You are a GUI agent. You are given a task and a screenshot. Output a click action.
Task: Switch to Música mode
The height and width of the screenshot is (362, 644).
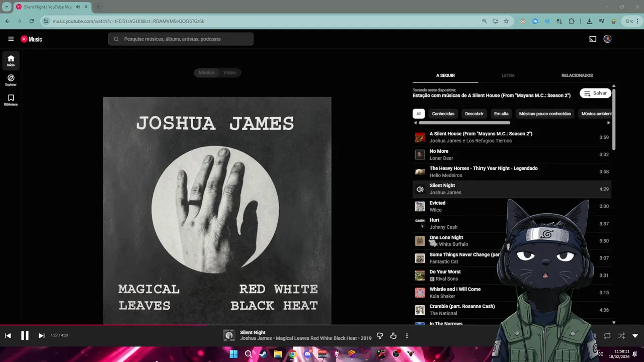tap(206, 72)
